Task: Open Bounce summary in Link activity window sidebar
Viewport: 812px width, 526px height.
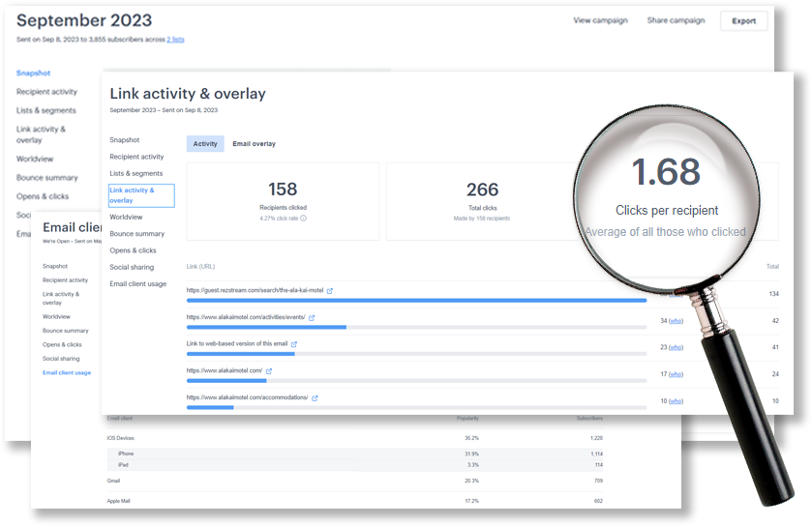Action: 137,234
